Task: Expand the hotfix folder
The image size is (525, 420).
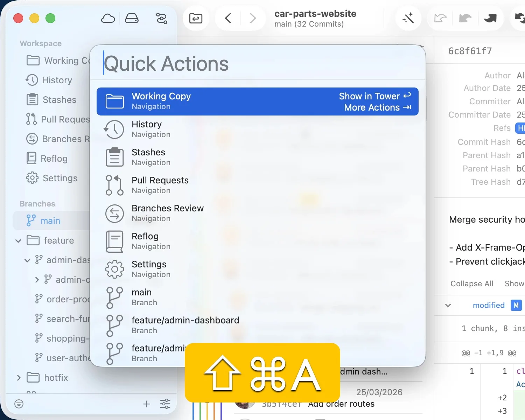Action: tap(19, 378)
